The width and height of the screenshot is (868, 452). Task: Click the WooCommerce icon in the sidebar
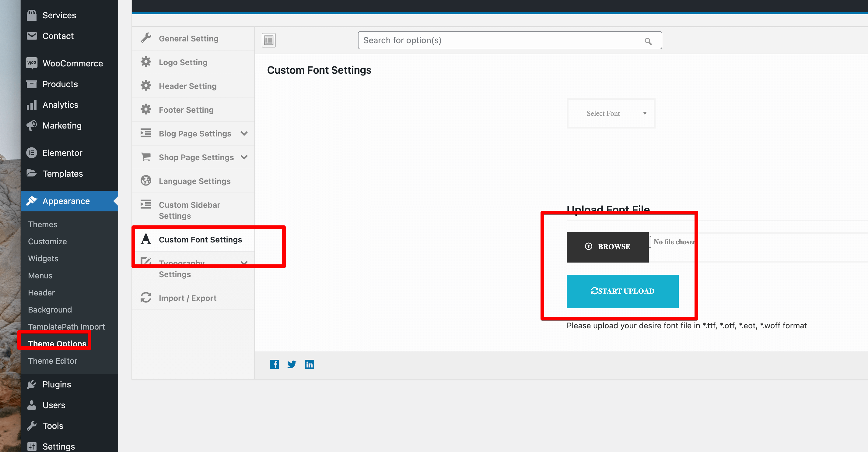32,63
